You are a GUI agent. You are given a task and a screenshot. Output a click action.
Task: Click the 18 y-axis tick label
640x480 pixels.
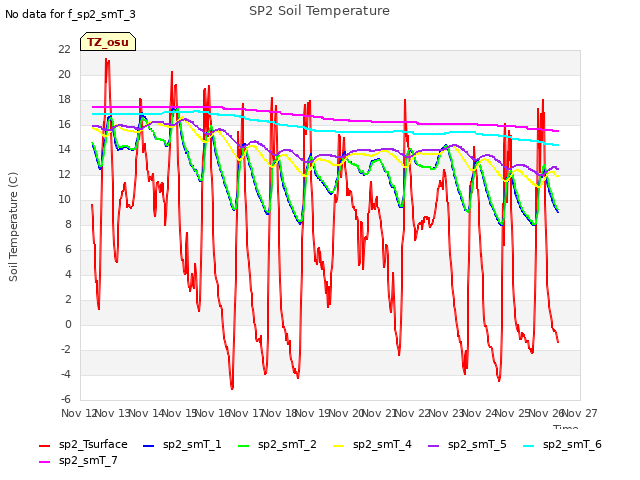click(x=64, y=100)
